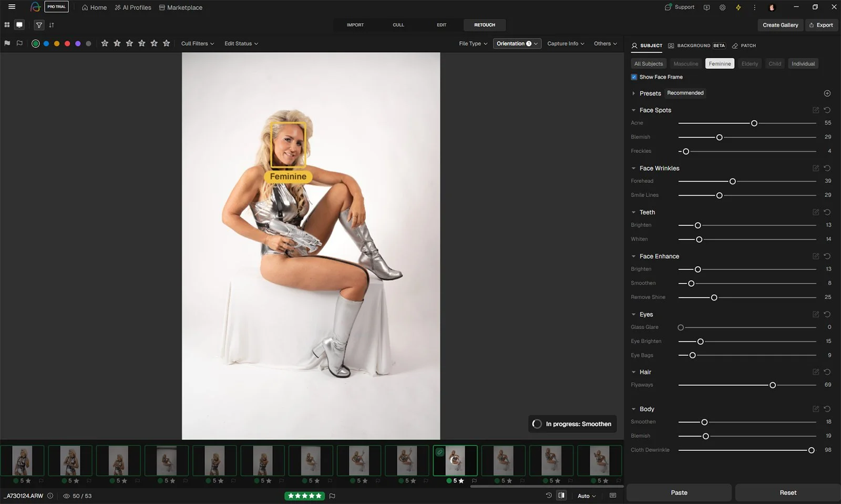
Task: Open the three-dot more options menu
Action: coord(754,7)
